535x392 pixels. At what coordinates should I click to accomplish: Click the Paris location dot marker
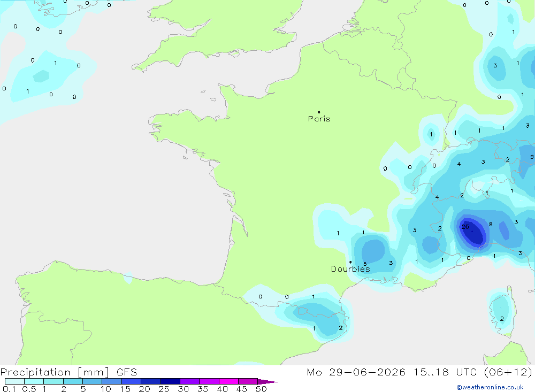pos(319,112)
